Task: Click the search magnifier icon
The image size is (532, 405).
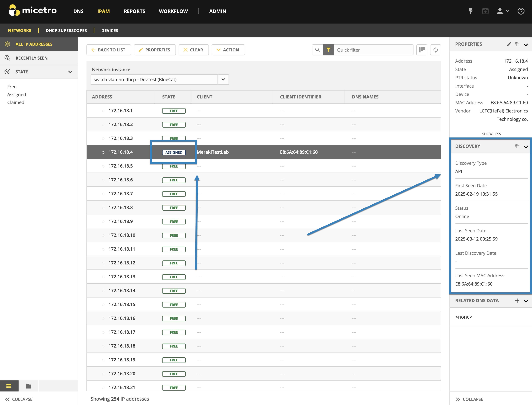Action: coord(317,50)
